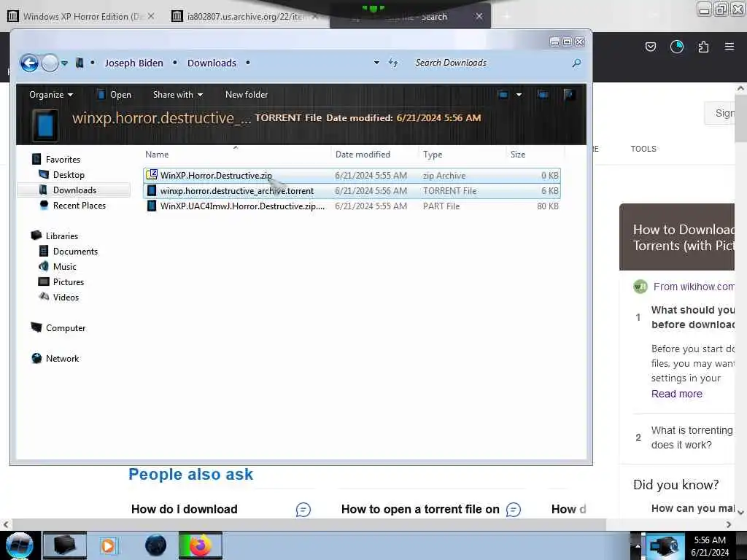Click the magnifier search icon

click(576, 63)
